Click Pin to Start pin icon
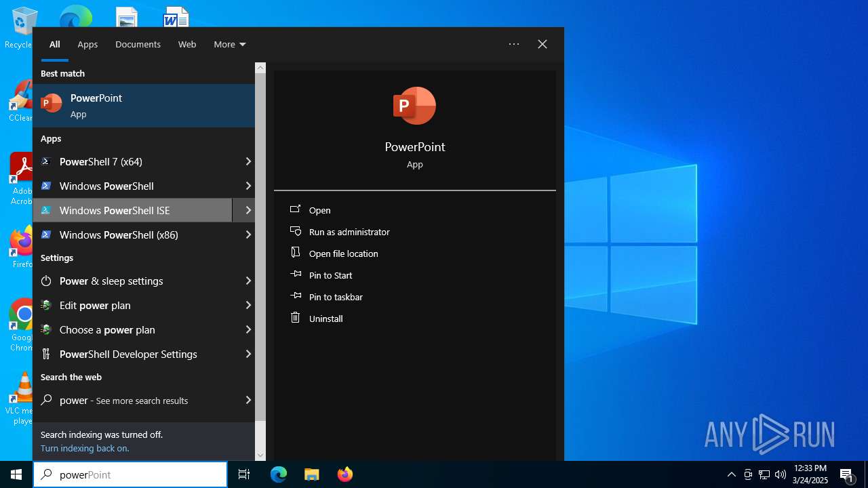 pyautogui.click(x=296, y=274)
